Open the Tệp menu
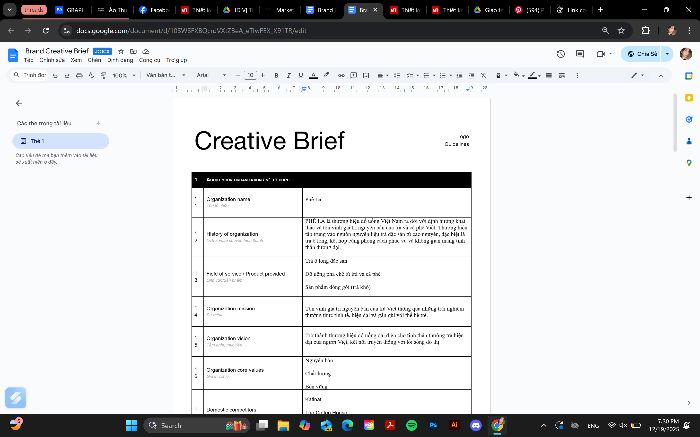Viewport: 700px width, 437px height. tap(29, 60)
